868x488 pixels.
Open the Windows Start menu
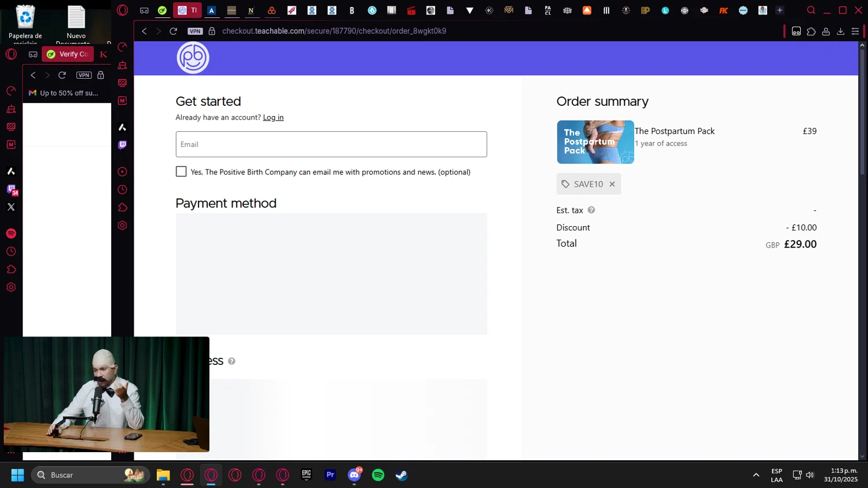(x=17, y=475)
